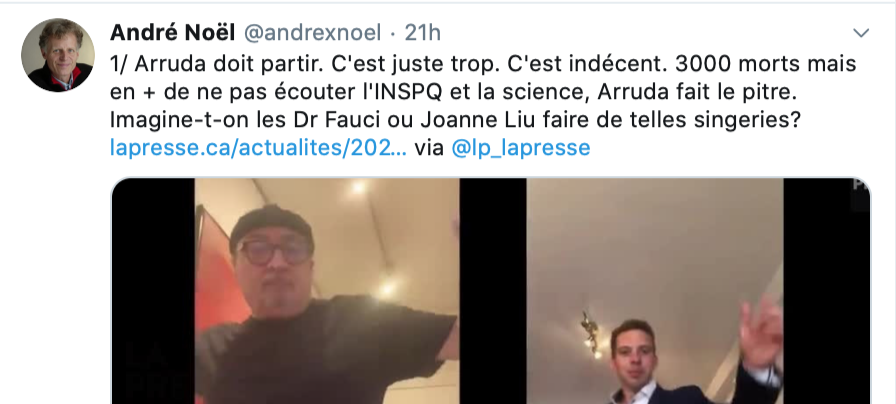Follow the lapresse.ca/actualites article link

click(x=258, y=148)
